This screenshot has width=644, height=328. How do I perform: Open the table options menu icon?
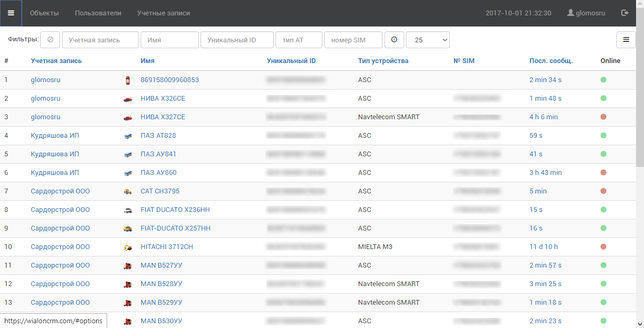625,40
